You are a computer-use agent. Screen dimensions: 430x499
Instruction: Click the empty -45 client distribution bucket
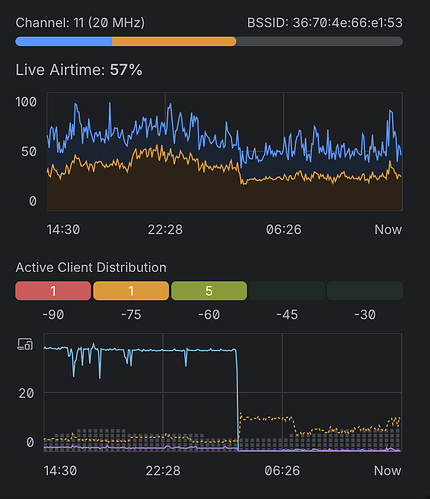287,291
